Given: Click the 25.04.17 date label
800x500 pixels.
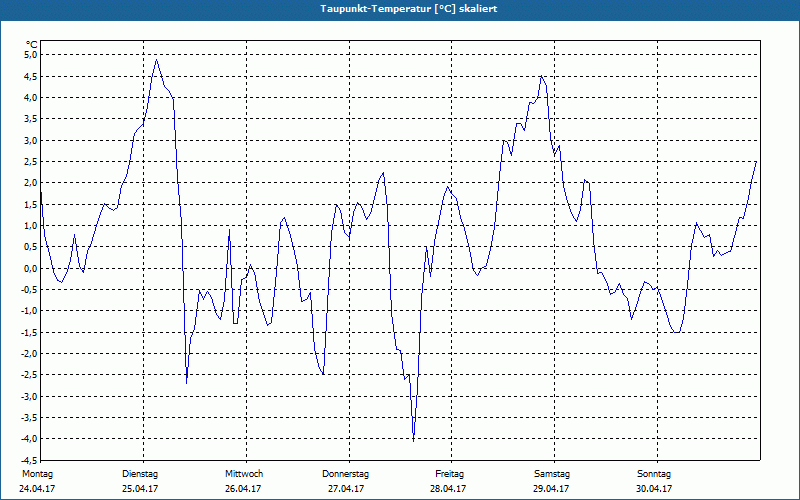Looking at the screenshot, I should pyautogui.click(x=140, y=489).
